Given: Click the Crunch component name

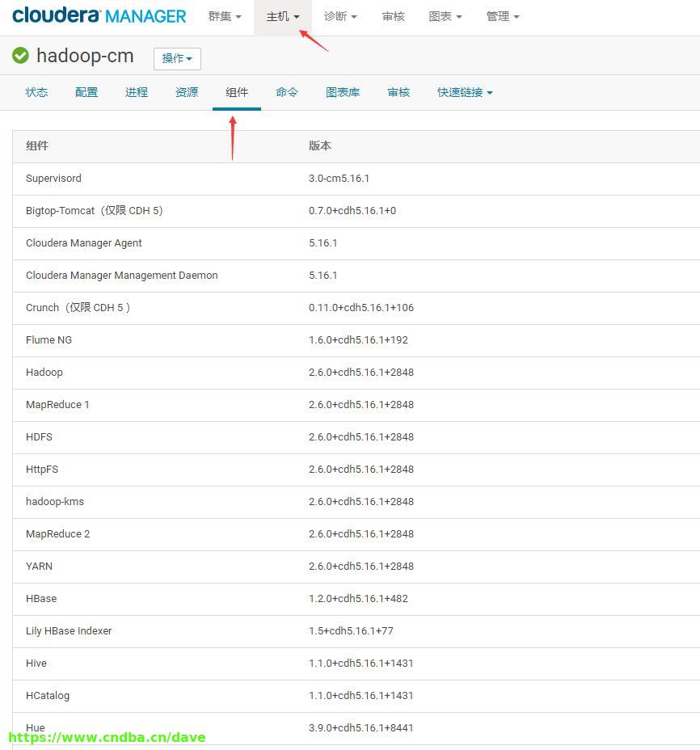Looking at the screenshot, I should (78, 308).
